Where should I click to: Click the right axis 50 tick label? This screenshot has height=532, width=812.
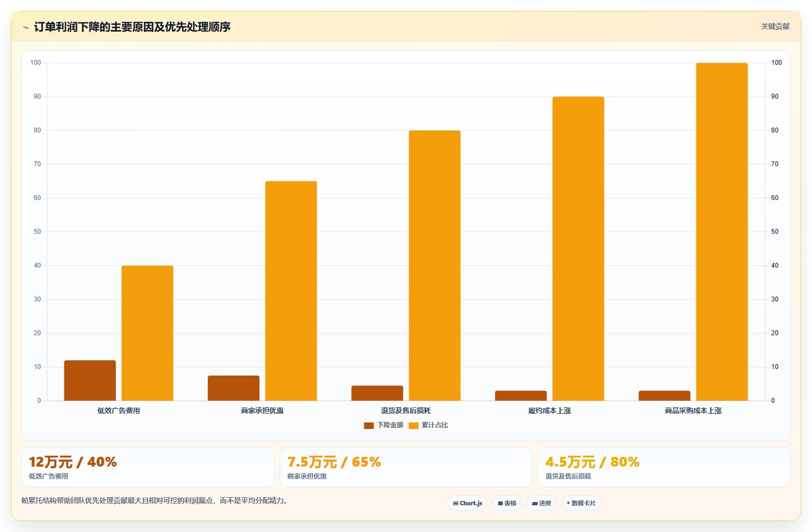coord(774,232)
